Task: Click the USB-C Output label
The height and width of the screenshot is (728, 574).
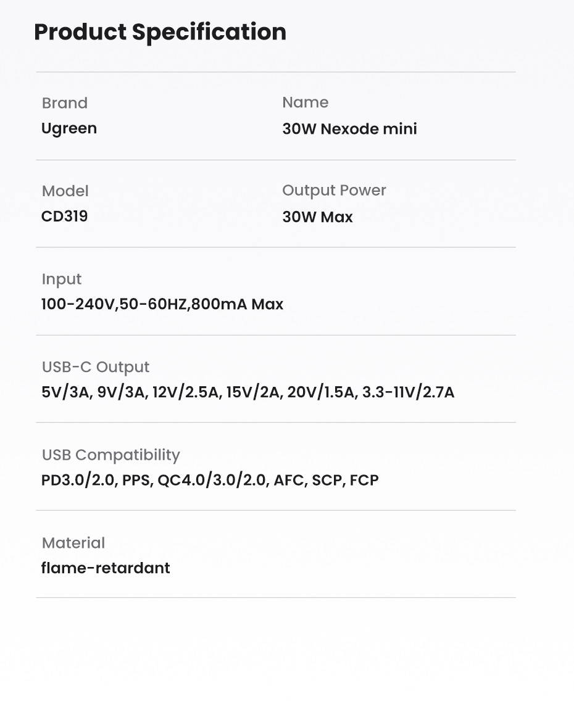Action: tap(96, 367)
